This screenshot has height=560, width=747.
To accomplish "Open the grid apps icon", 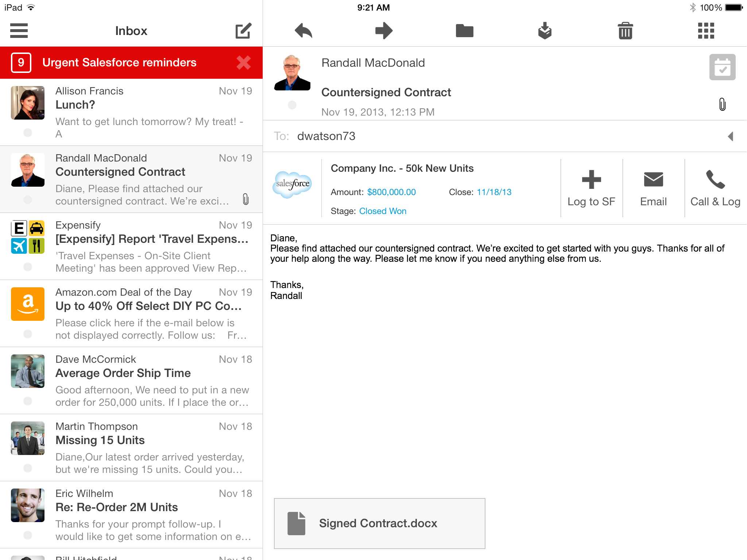I will tap(706, 31).
